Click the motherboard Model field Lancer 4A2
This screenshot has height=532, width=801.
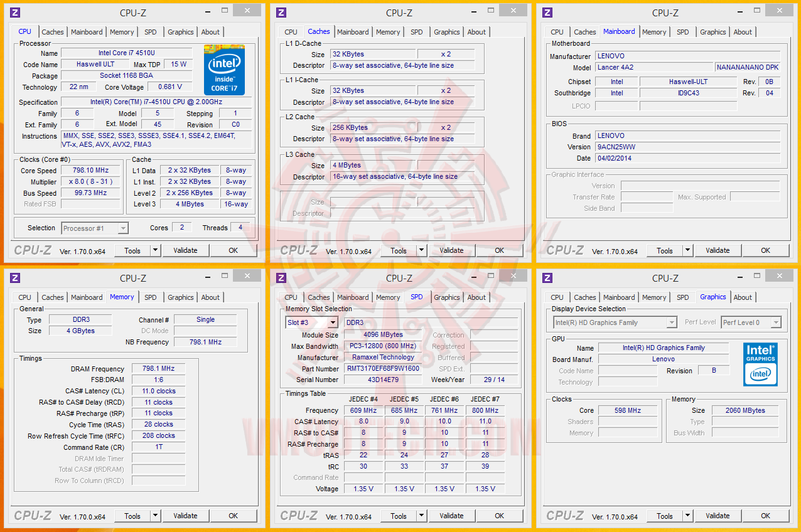654,67
